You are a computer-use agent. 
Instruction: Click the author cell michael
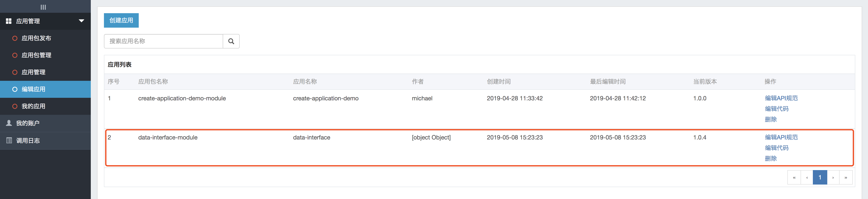[x=422, y=98]
